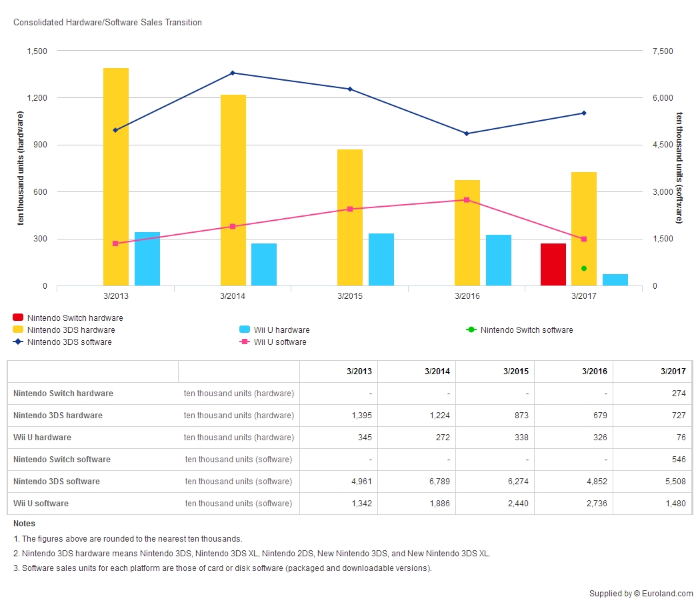The height and width of the screenshot is (605, 700).
Task: Click the Nintendo Switch hardware table row label
Action: [x=63, y=393]
